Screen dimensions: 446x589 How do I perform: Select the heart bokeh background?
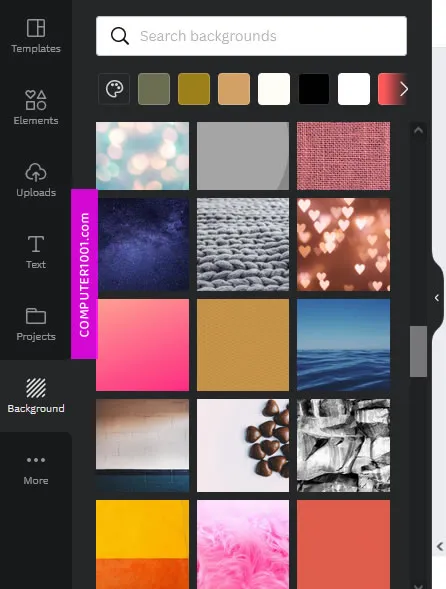click(x=343, y=245)
